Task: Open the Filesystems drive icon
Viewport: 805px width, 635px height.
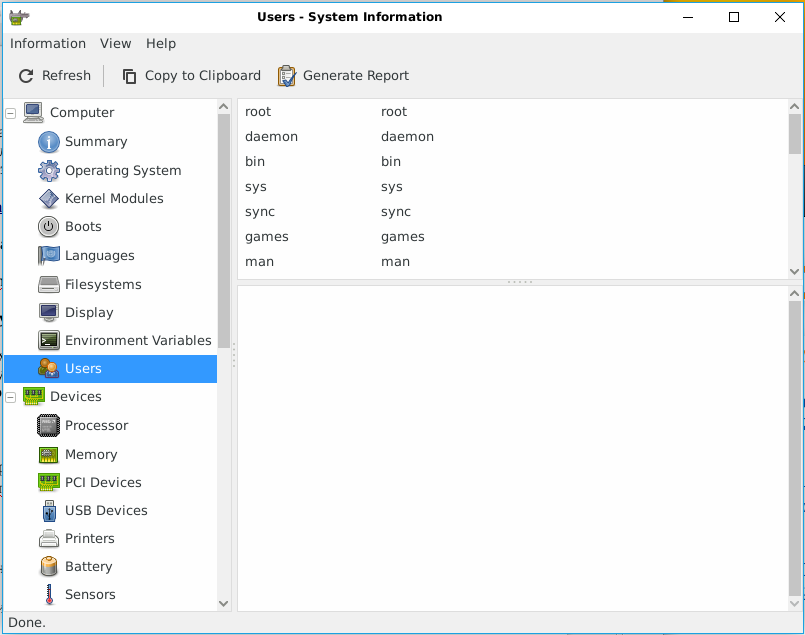Action: click(x=49, y=284)
